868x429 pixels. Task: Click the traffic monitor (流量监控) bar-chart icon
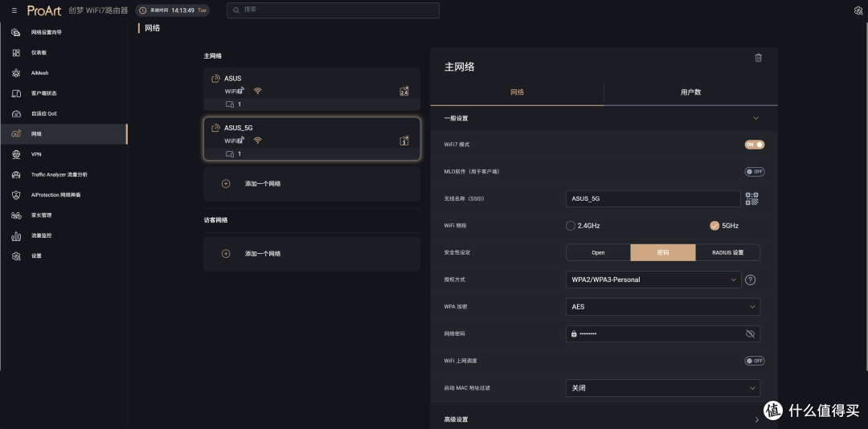16,236
